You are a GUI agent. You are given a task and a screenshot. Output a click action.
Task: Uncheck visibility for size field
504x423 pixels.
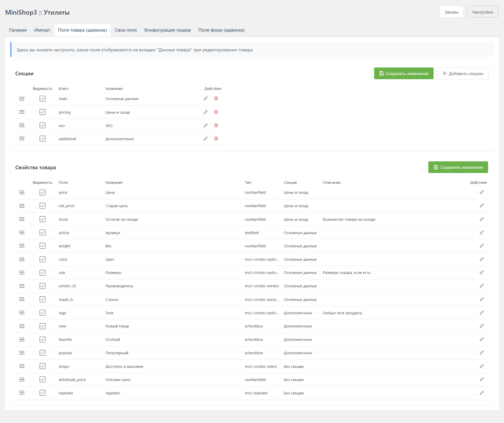pos(42,272)
